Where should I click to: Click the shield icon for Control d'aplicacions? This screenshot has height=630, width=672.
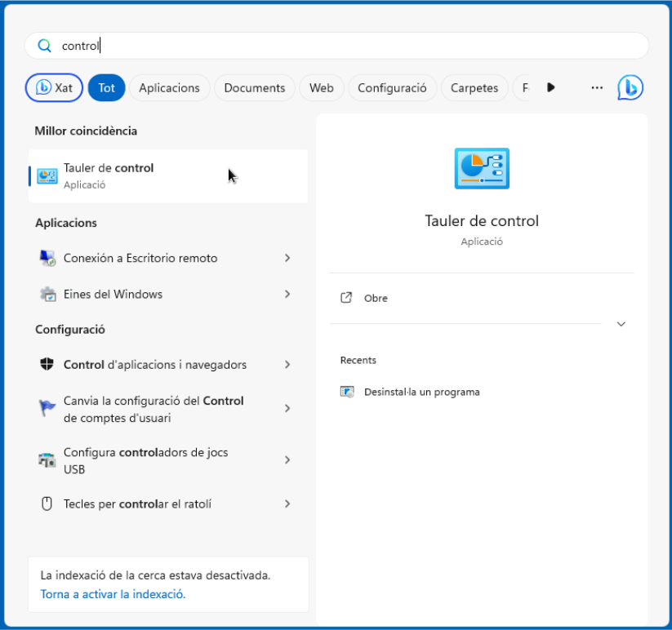pyautogui.click(x=47, y=365)
